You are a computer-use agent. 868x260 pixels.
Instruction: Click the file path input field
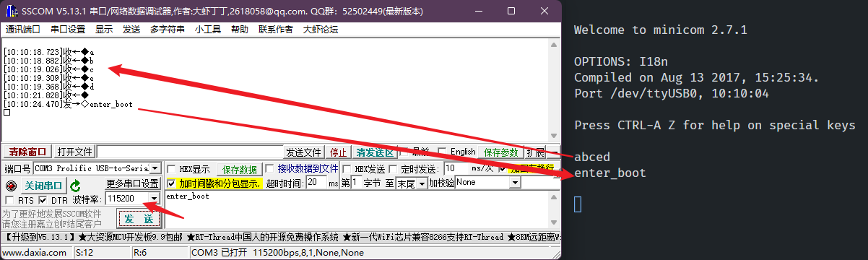pos(189,152)
